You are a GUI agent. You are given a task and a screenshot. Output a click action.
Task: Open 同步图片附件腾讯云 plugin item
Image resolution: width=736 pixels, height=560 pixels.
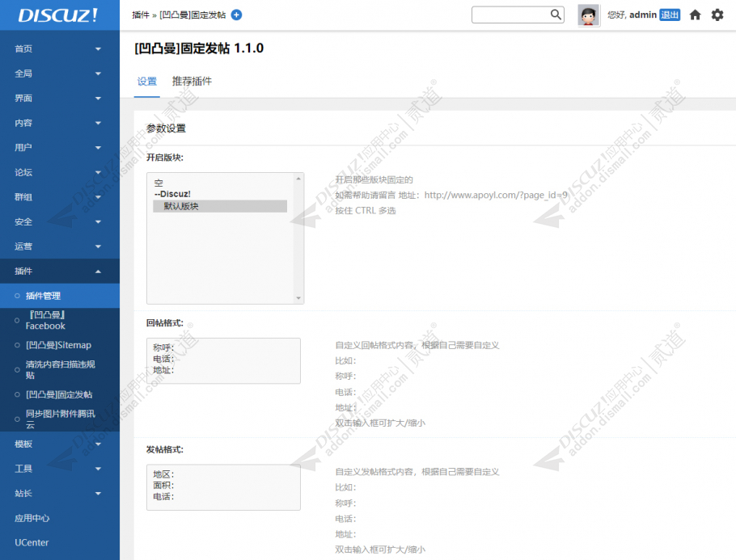60,419
